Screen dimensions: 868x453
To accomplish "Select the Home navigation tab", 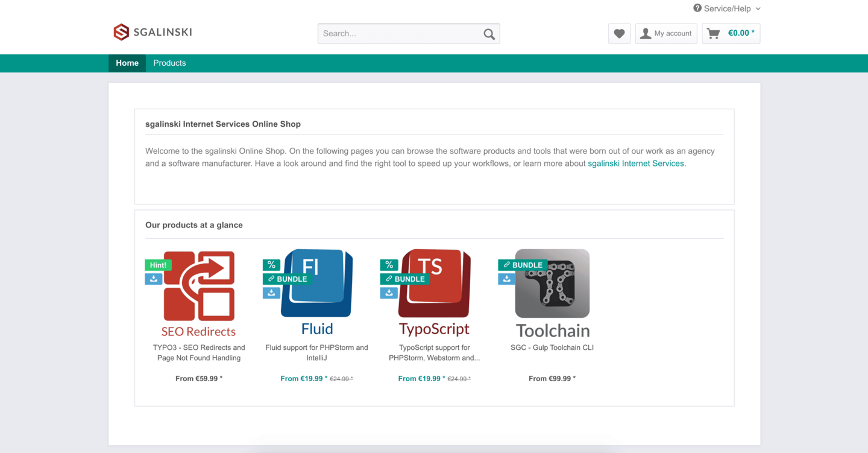I will 127,63.
